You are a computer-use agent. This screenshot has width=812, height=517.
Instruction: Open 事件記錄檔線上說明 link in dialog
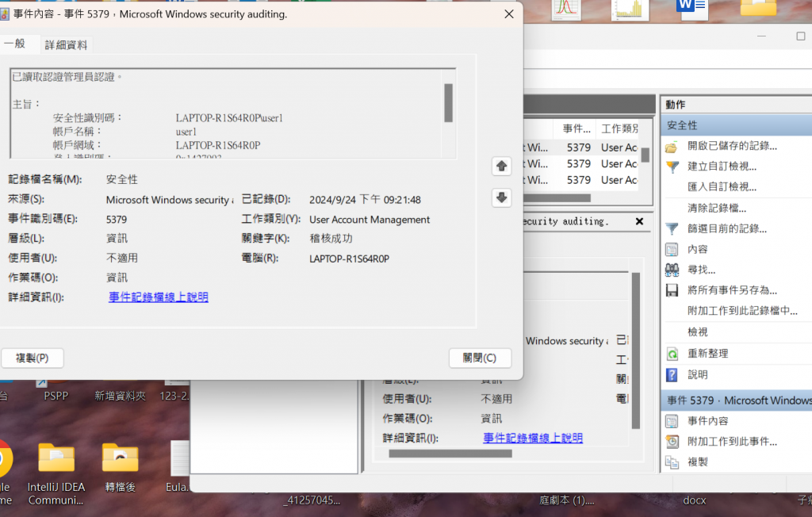(x=159, y=297)
